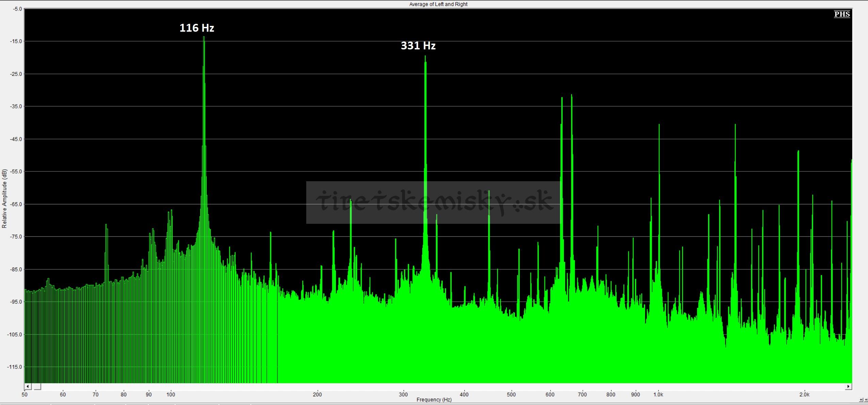Click the horizontal scrollbar thumb
Screen dimensions: 868x405
[x=37, y=387]
